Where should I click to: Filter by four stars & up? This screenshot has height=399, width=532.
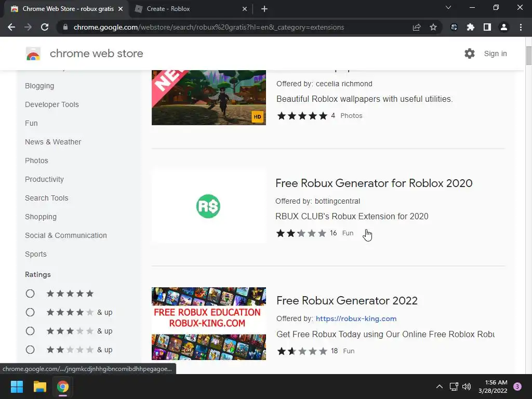30,312
